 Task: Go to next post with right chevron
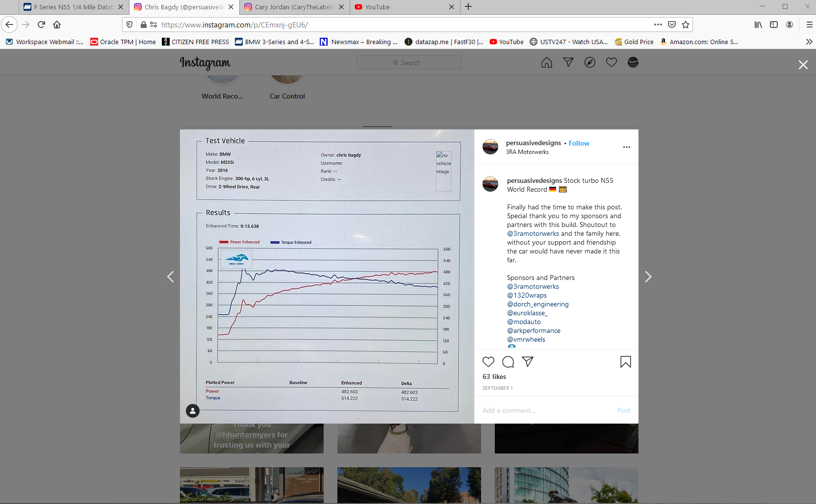[x=648, y=277]
